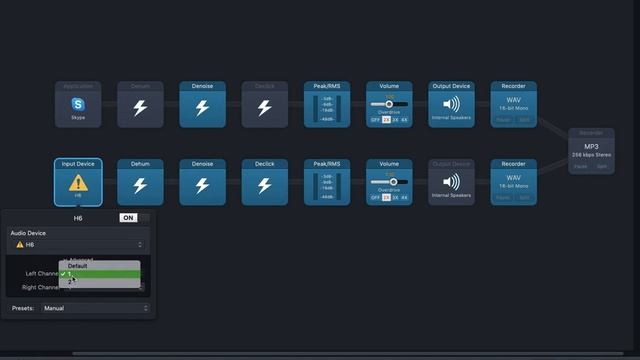The width and height of the screenshot is (640, 360).
Task: Click Pause on the bottom WAV Recorder
Action: [503, 198]
